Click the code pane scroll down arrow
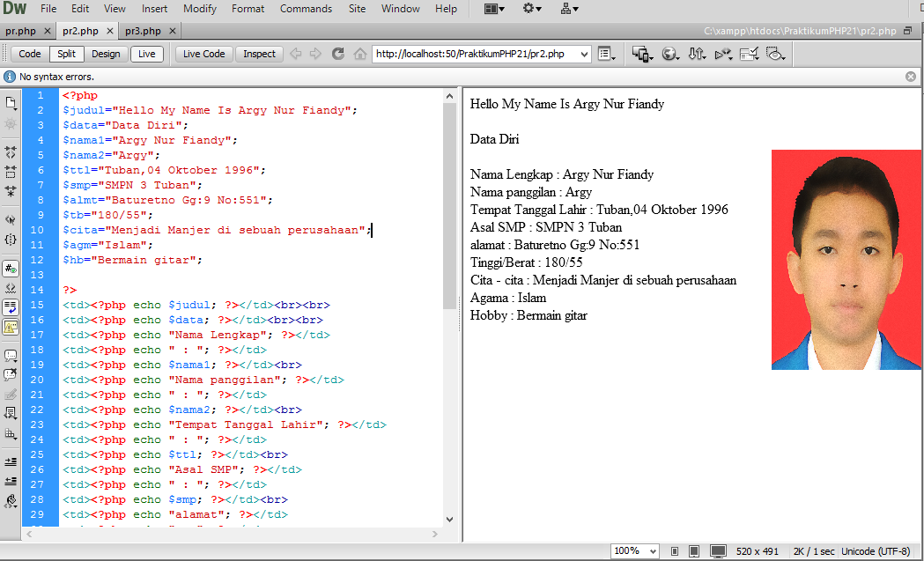 click(x=449, y=519)
